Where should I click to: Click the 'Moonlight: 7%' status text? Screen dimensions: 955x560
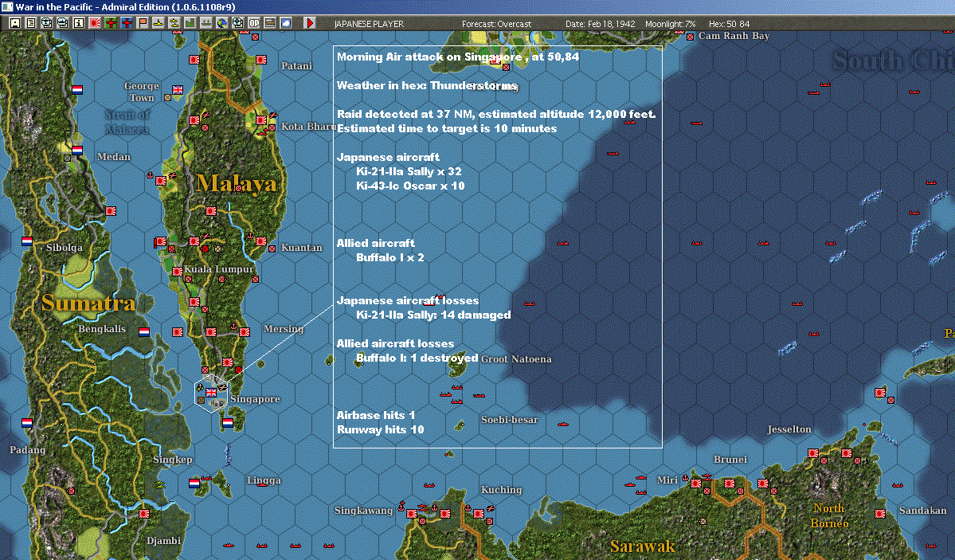(x=670, y=24)
